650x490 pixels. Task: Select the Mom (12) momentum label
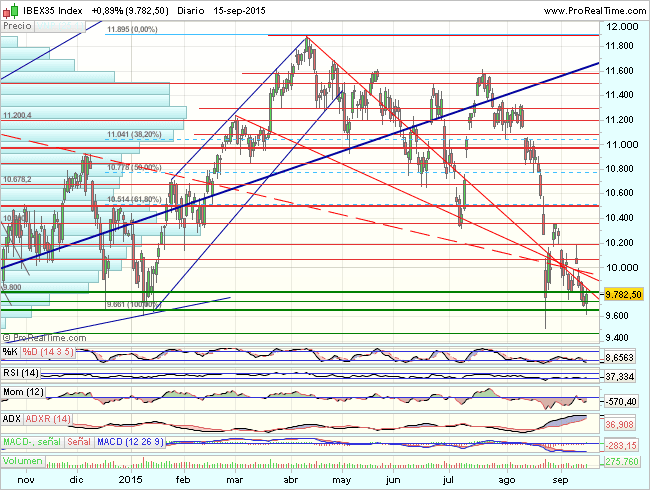click(23, 392)
